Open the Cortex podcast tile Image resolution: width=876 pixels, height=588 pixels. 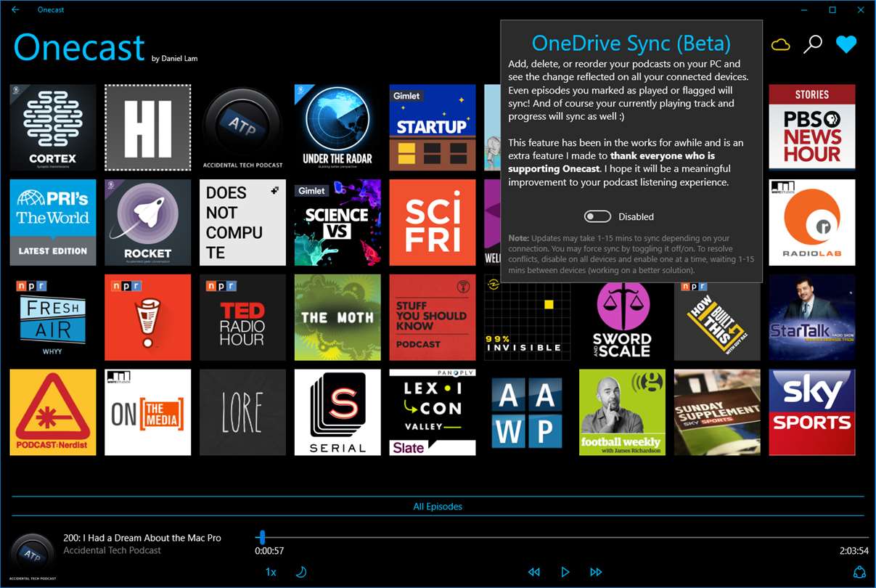point(53,127)
